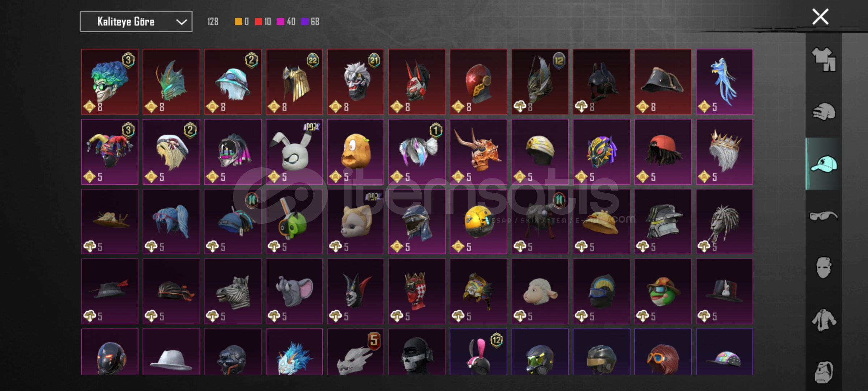Filter by the pink quality swatch
Viewport: 868px width, 391px height.
coord(280,22)
